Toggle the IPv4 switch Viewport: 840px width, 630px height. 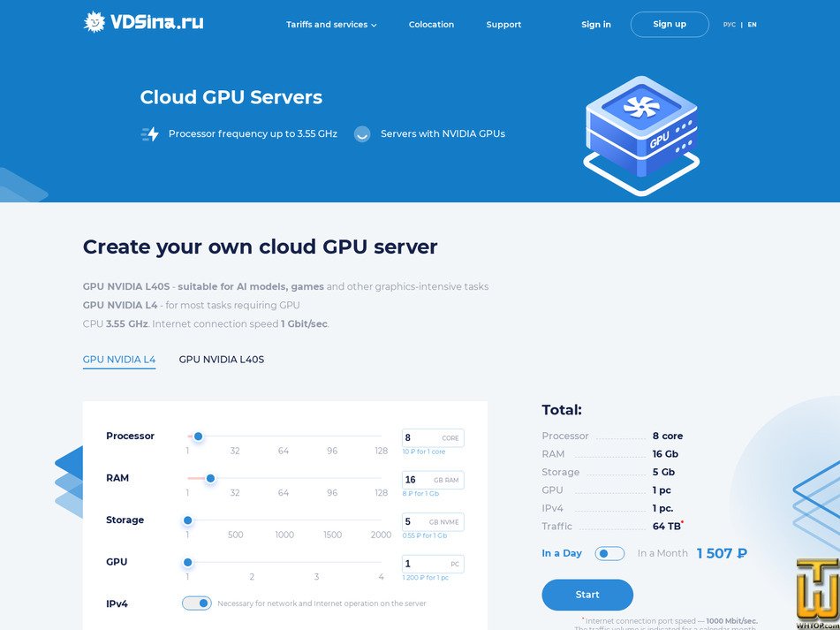197,603
